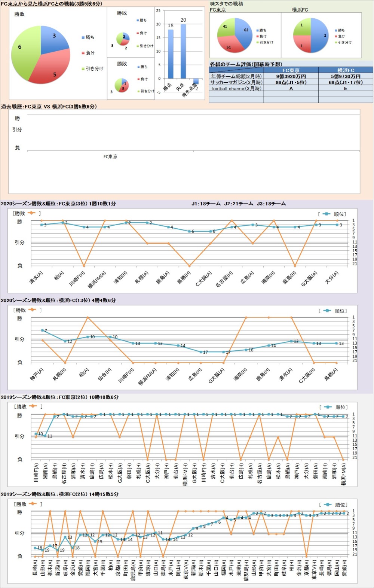Click '名古屋(H)' label in 2020 FC東京 chart

[x=225, y=278]
